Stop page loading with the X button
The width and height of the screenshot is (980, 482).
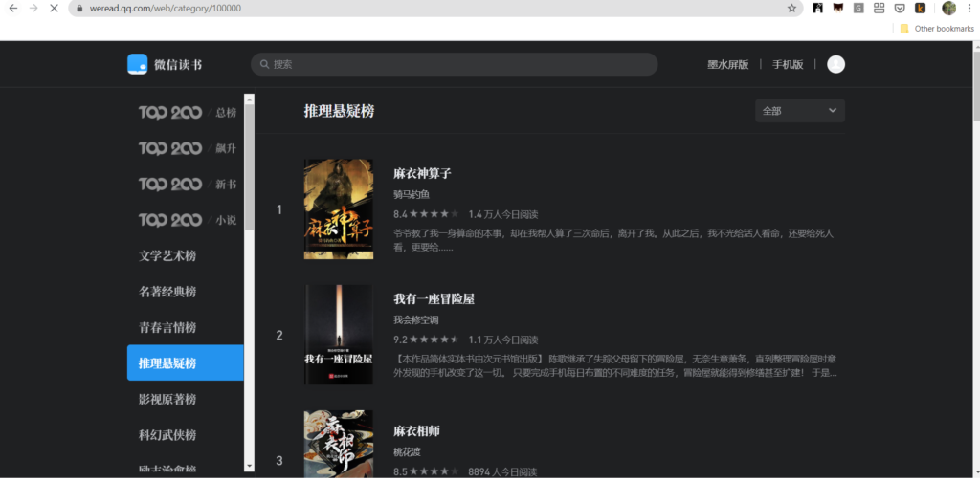(x=54, y=8)
